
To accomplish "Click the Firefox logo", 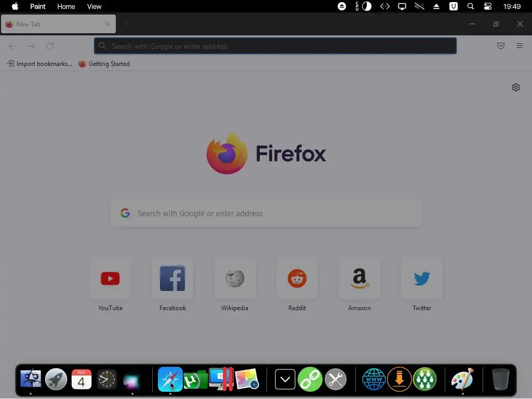I will 266,153.
